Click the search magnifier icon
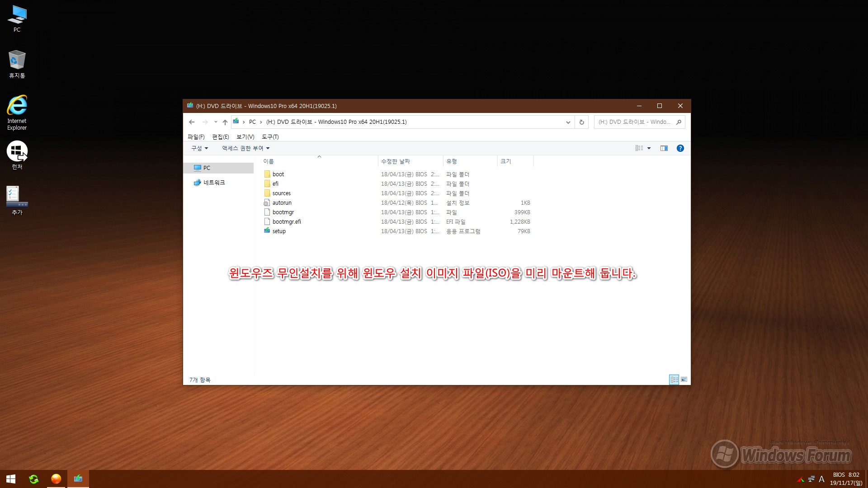This screenshot has height=488, width=868. 679,122
